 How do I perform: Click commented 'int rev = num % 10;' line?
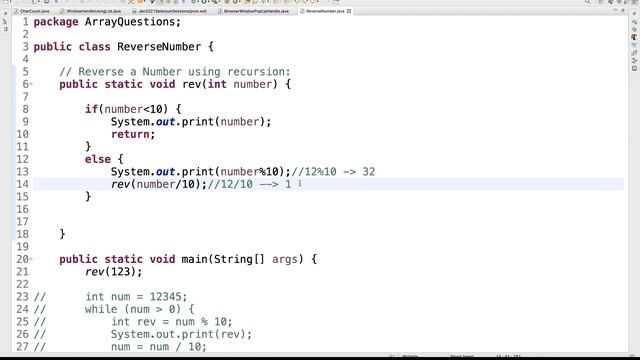coord(171,322)
